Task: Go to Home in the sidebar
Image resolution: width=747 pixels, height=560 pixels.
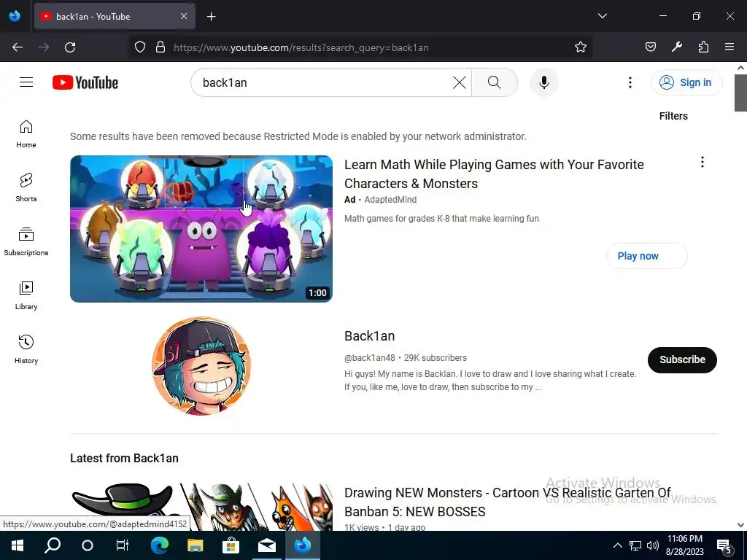Action: pos(26,134)
